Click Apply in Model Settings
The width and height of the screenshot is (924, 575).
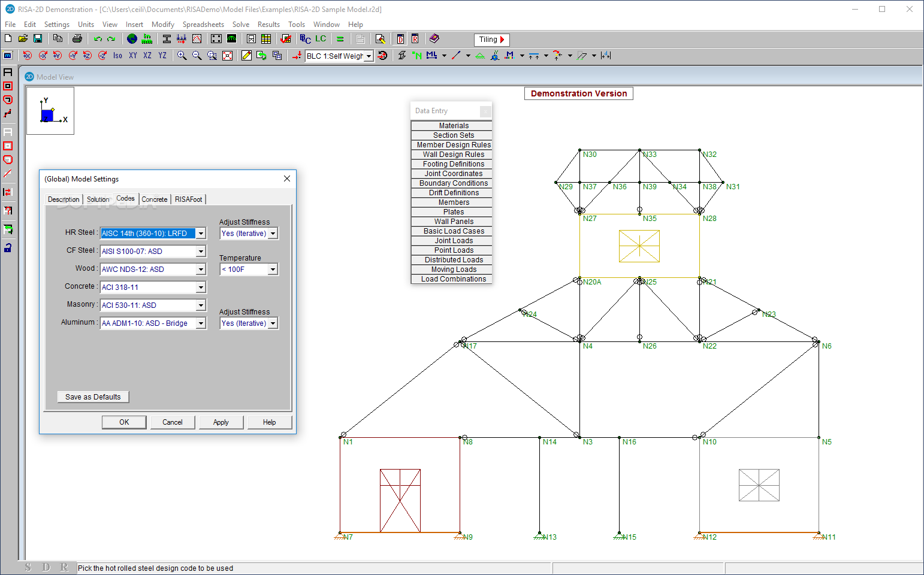(221, 422)
